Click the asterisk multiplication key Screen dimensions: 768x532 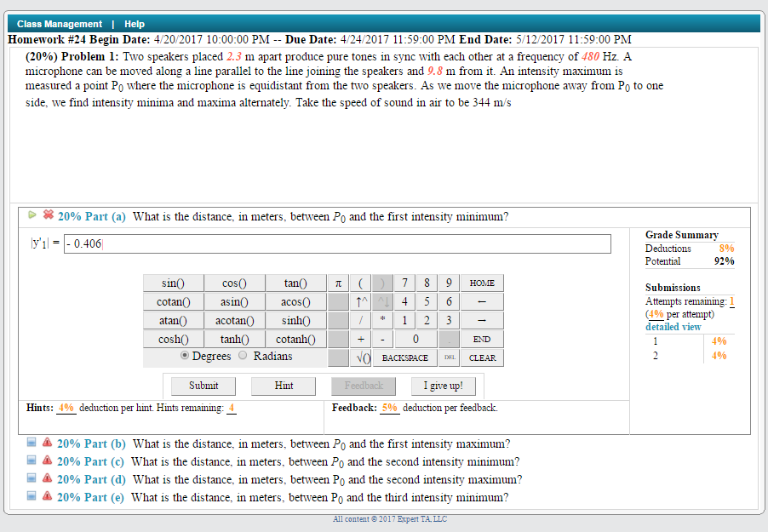tap(382, 320)
